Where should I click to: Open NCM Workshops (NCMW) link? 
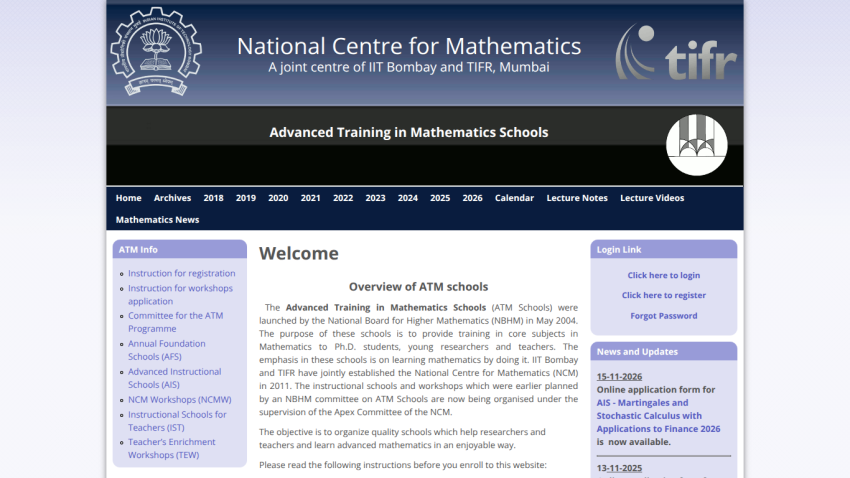click(x=179, y=399)
